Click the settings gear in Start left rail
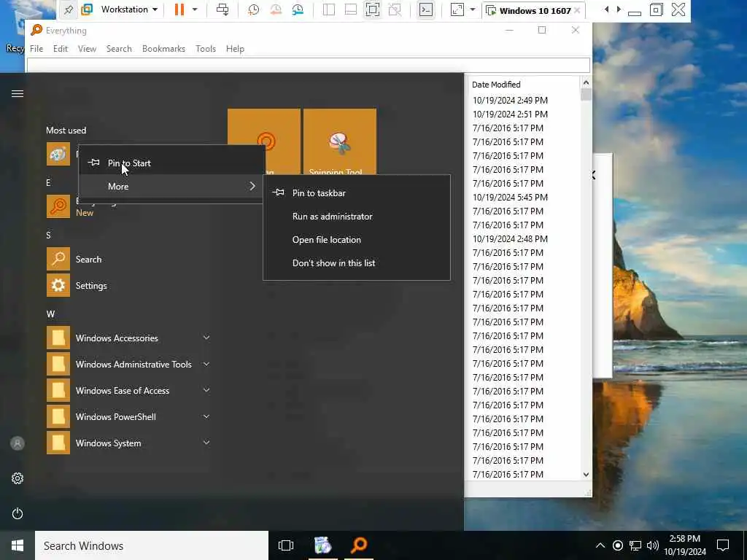This screenshot has height=560, width=747. click(x=18, y=478)
